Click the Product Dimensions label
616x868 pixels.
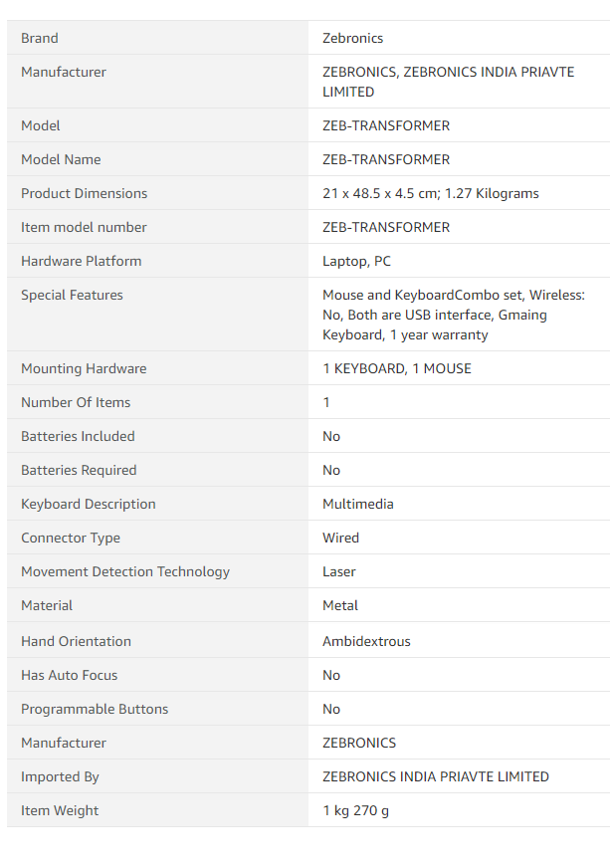[84, 193]
